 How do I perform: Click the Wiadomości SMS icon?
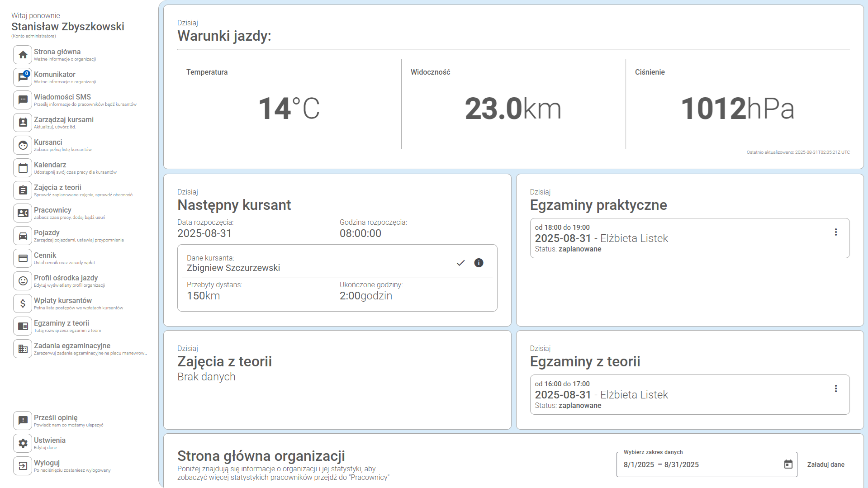23,100
